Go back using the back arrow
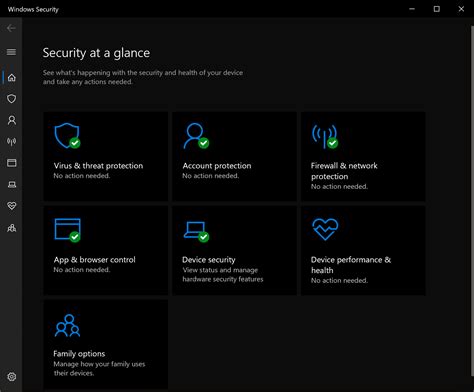 pos(11,28)
